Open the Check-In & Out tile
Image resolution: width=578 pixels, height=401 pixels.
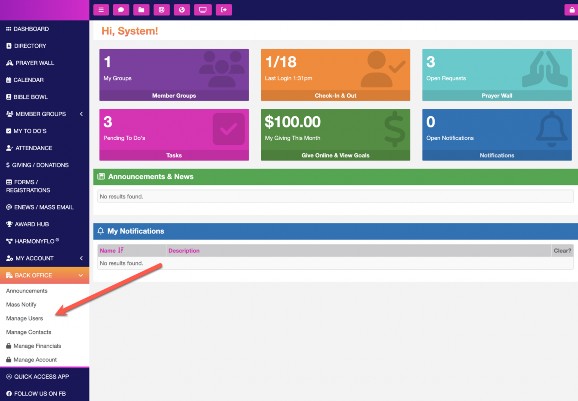(x=335, y=75)
